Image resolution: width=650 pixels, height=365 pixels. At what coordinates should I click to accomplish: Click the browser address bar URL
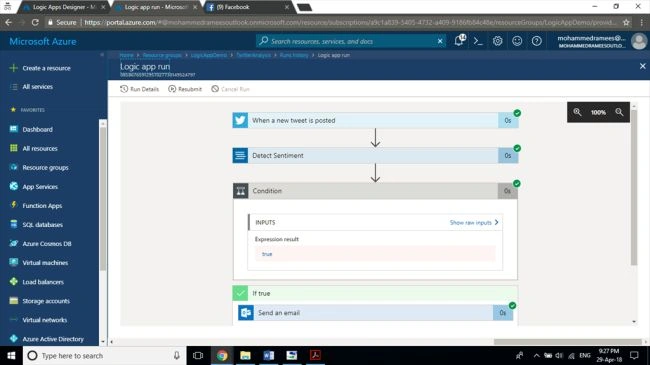click(x=350, y=22)
